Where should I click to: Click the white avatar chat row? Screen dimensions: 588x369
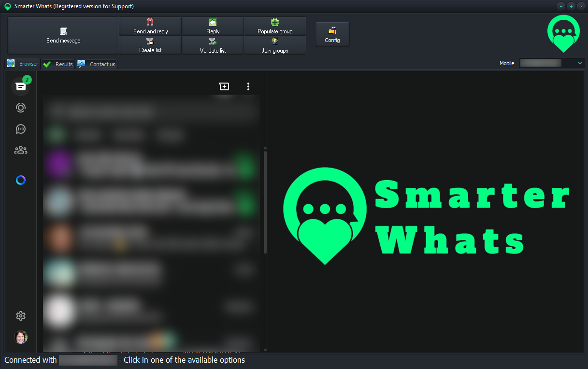[152, 310]
